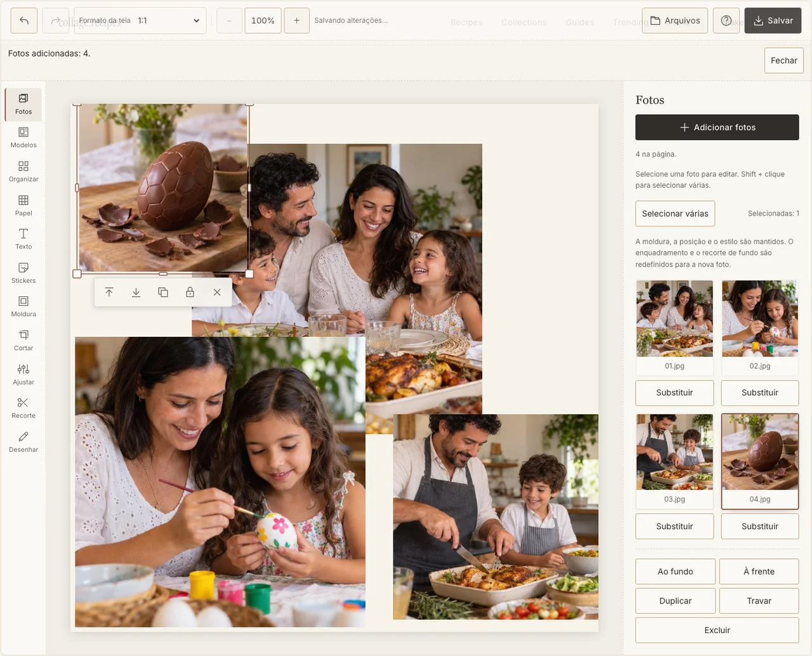Select the Organizar layout tool
Viewport: 812px width, 656px height.
point(23,172)
